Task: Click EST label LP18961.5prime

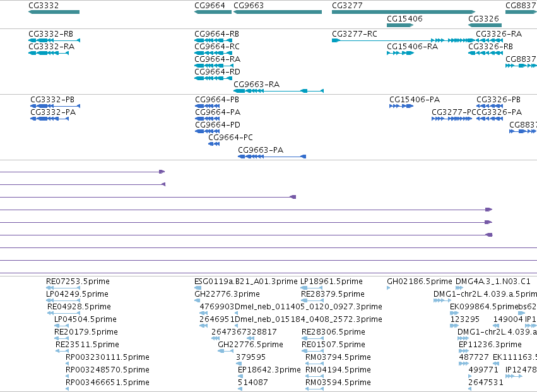Action: click(x=331, y=282)
